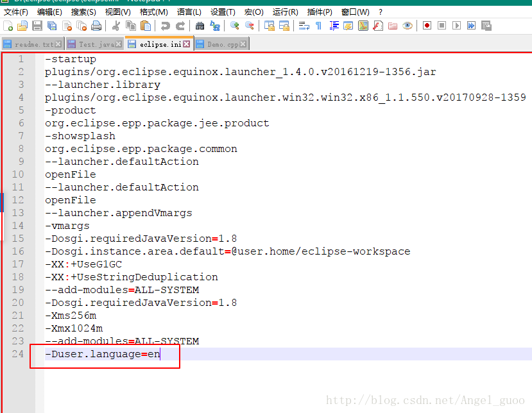Screen dimensions: 532x413
Task: Close the readme.txt tab
Action: click(58, 44)
